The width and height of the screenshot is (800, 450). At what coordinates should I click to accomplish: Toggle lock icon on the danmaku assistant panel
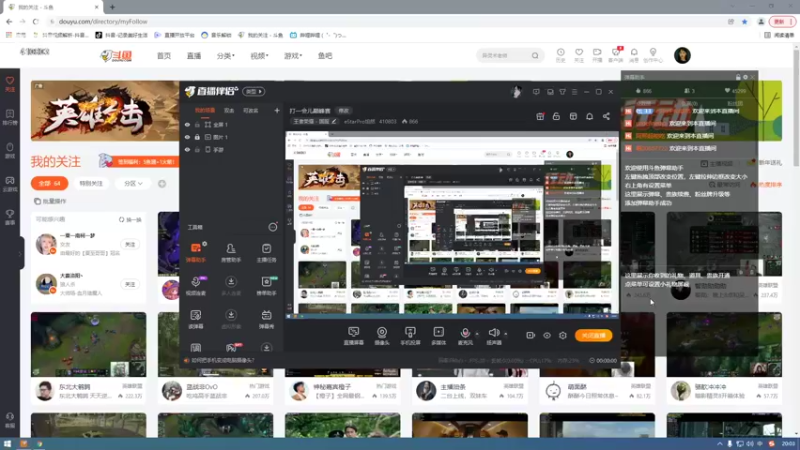pos(738,77)
